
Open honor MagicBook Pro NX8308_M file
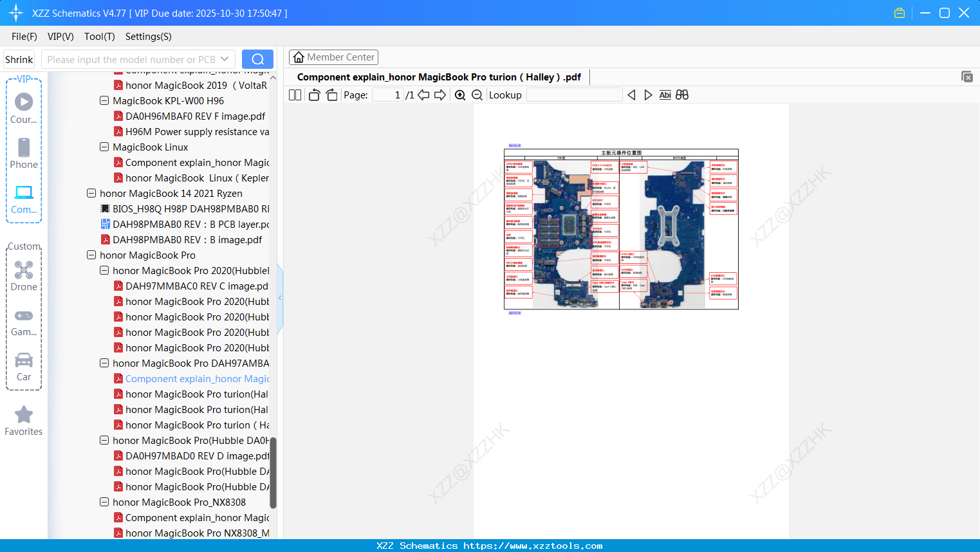[x=191, y=533]
